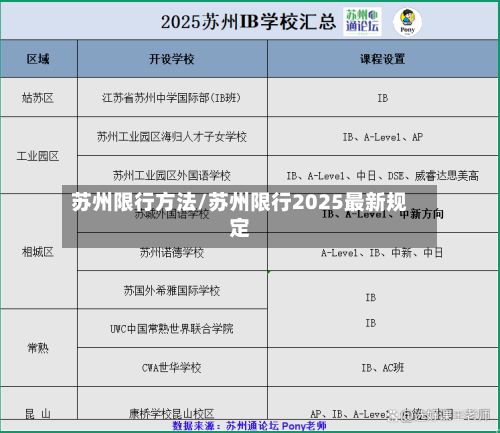Select the 工业园区 region cell
The width and height of the screenshot is (500, 433).
[x=39, y=155]
